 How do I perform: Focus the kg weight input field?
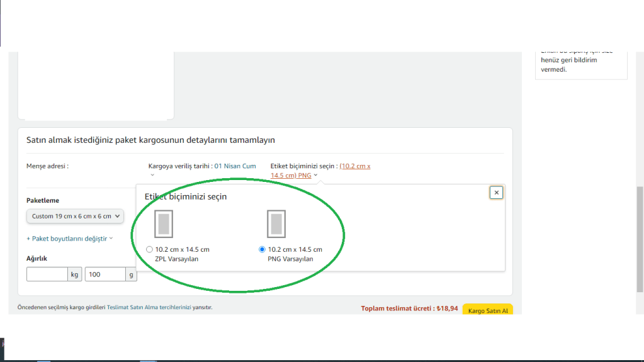(x=47, y=274)
